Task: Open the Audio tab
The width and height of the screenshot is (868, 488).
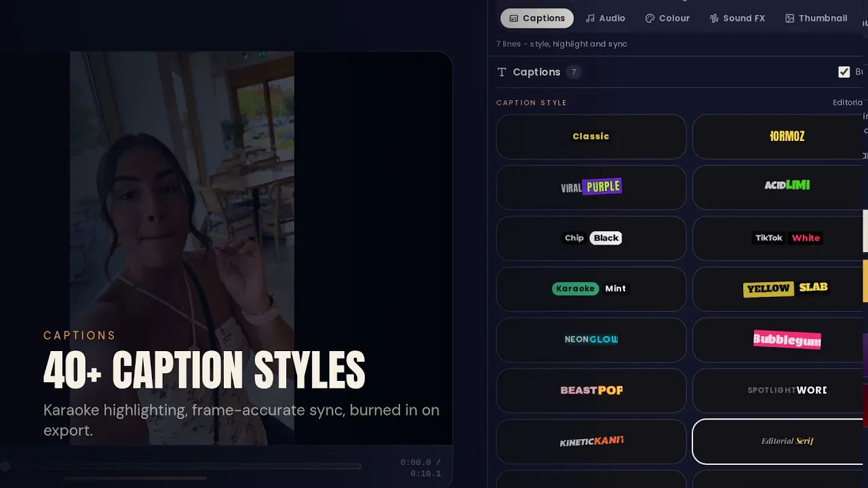Action: pos(605,18)
